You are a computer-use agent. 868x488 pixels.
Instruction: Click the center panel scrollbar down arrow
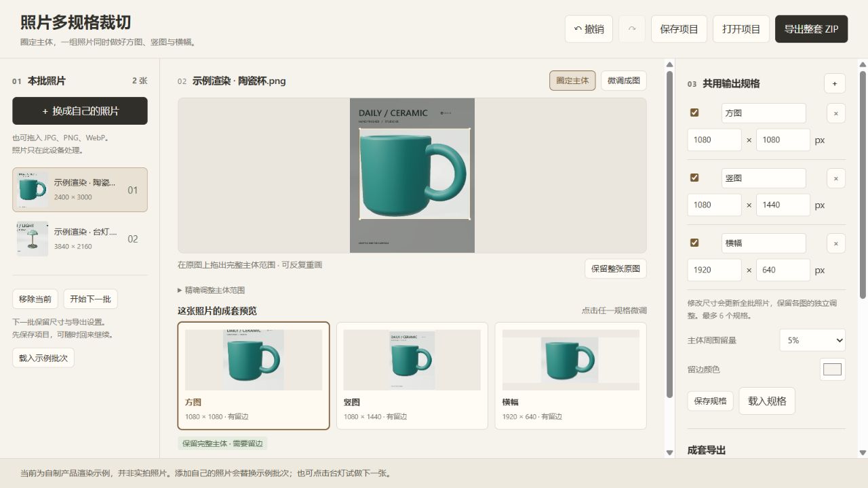pyautogui.click(x=669, y=453)
